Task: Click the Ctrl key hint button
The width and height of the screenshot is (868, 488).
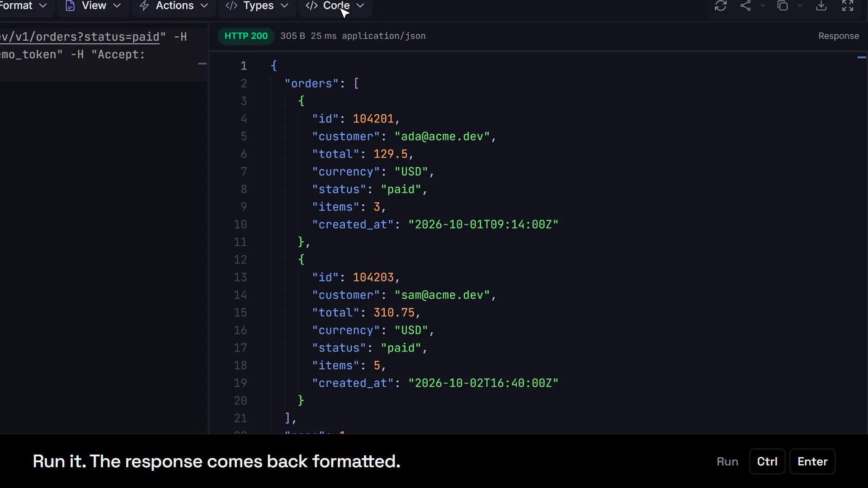Action: [x=767, y=461]
